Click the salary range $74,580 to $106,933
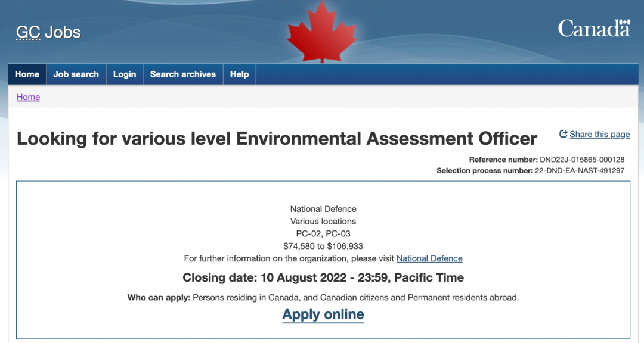This screenshot has width=644, height=343. coord(323,246)
